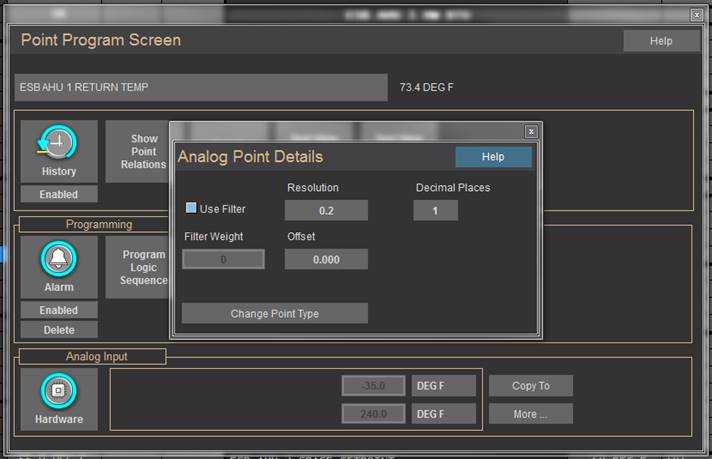712x459 pixels.
Task: Click the Decimal Places field
Action: [x=435, y=211]
